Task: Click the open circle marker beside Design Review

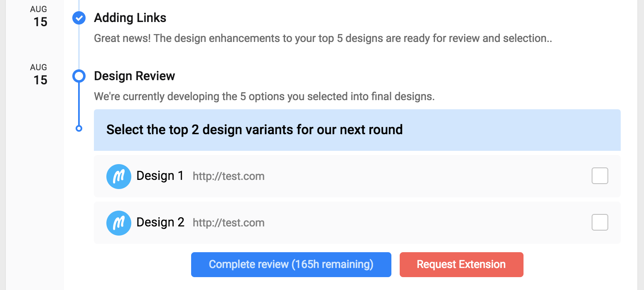Action: click(79, 76)
